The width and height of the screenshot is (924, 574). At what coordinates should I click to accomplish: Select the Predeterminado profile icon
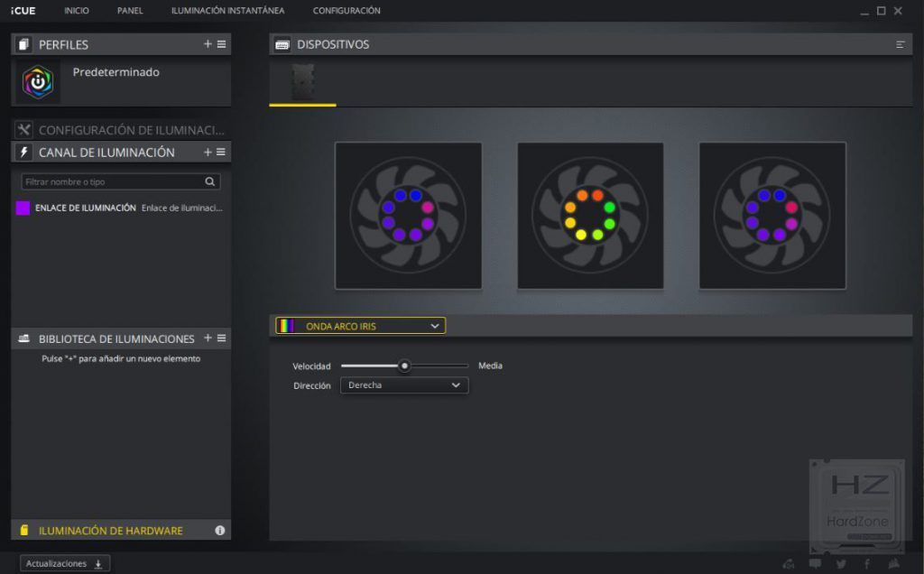(x=38, y=82)
